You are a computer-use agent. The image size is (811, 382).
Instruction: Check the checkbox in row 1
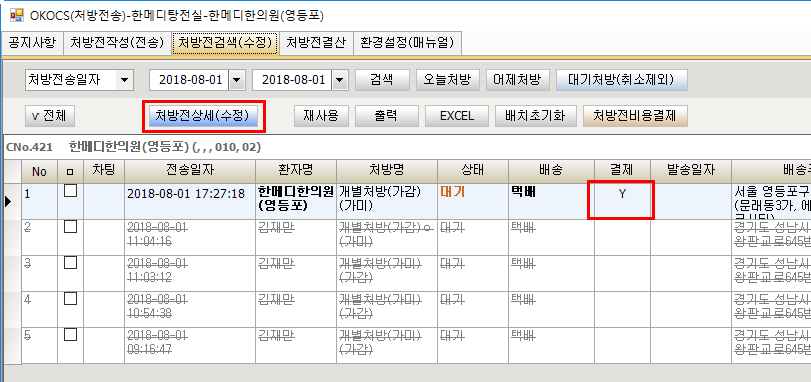click(70, 192)
